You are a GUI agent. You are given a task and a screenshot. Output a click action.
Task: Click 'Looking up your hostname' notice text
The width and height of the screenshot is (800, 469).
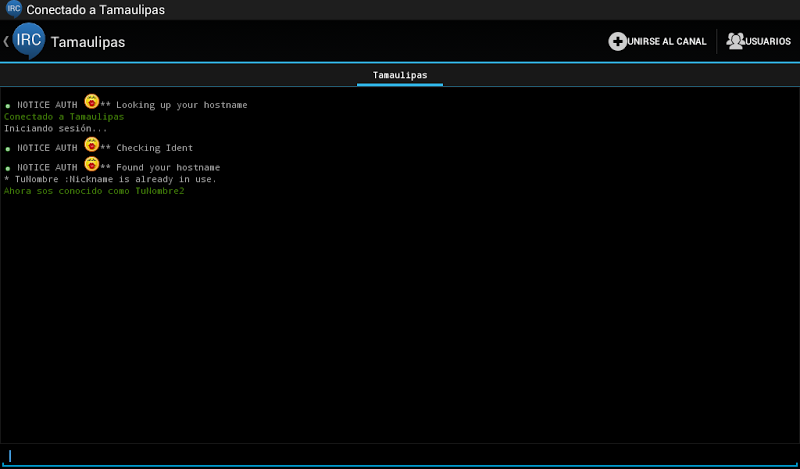(x=182, y=105)
